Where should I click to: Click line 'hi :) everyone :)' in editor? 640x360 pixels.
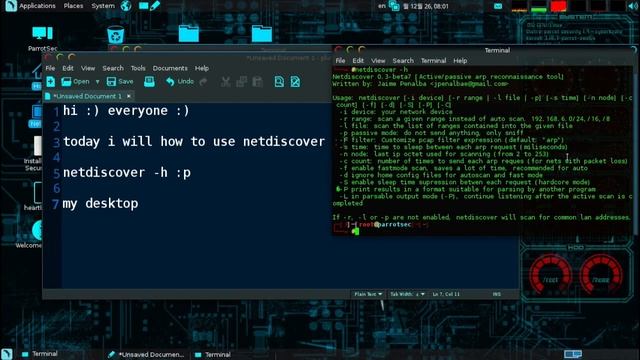coord(126,111)
